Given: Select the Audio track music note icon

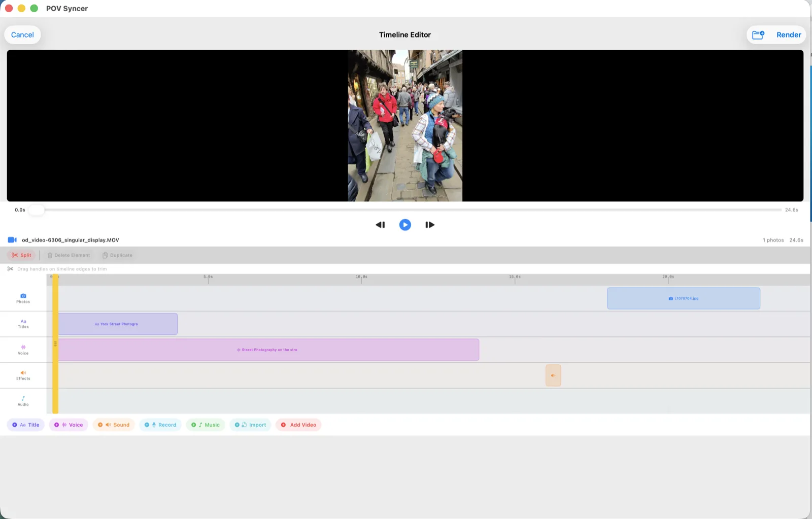Looking at the screenshot, I should [x=23, y=398].
